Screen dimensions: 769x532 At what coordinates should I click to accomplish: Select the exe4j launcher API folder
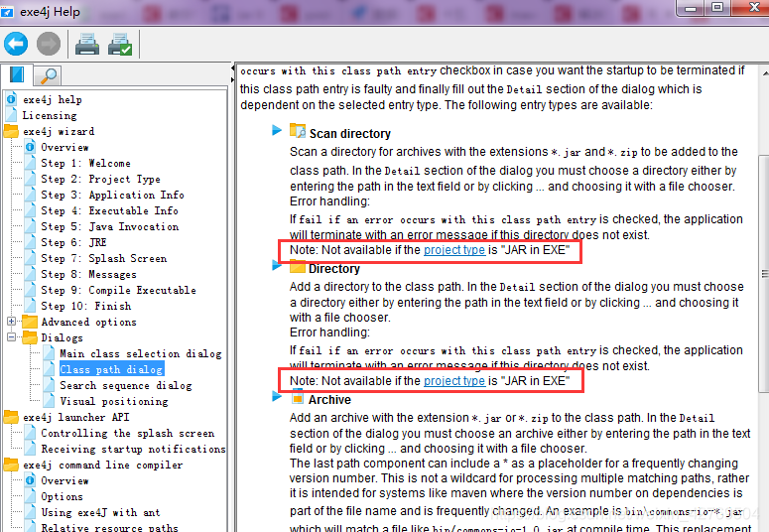click(x=76, y=417)
